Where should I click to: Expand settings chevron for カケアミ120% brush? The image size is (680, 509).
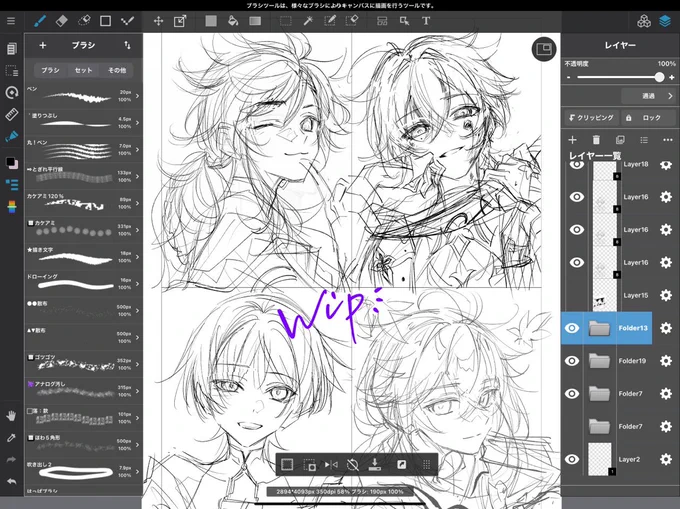tap(137, 203)
